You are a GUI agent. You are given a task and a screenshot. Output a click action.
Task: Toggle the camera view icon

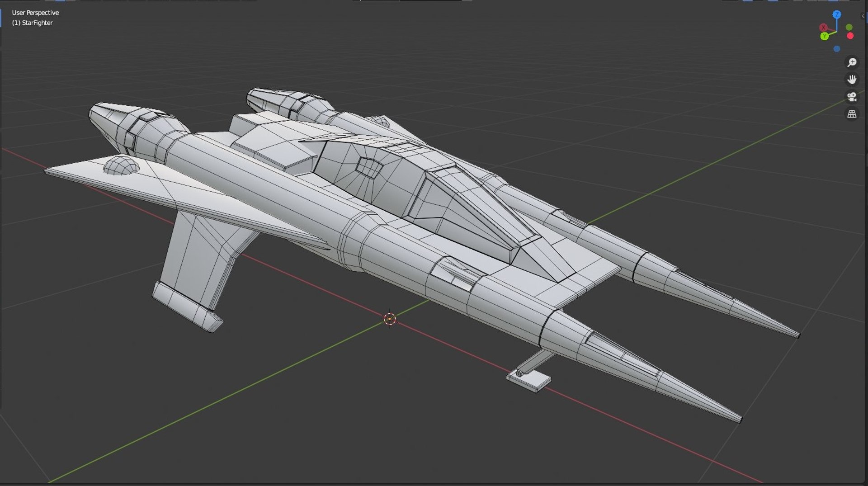pos(852,97)
